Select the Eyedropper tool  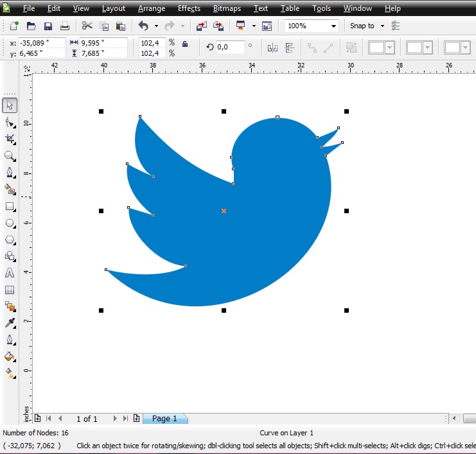[10, 323]
